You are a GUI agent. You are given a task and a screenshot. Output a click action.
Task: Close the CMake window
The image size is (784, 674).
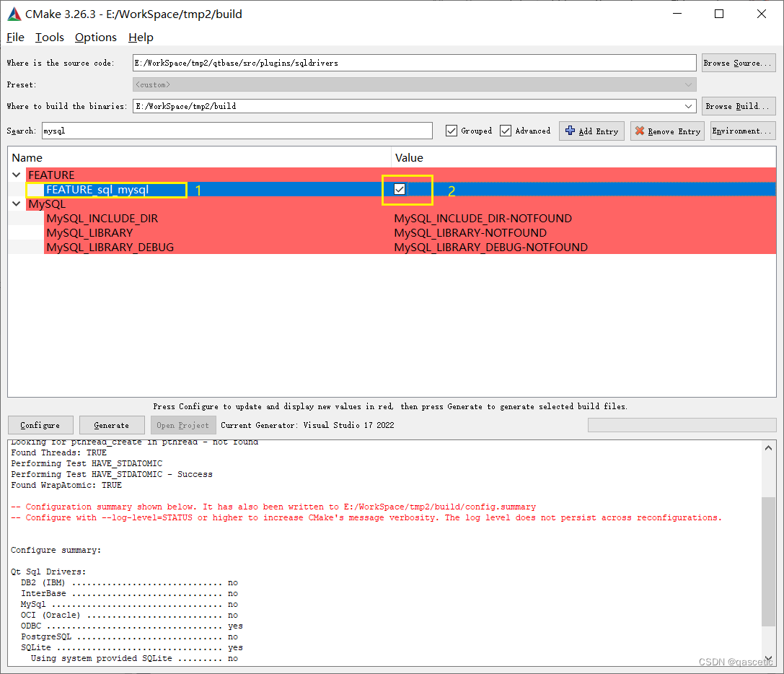[762, 14]
